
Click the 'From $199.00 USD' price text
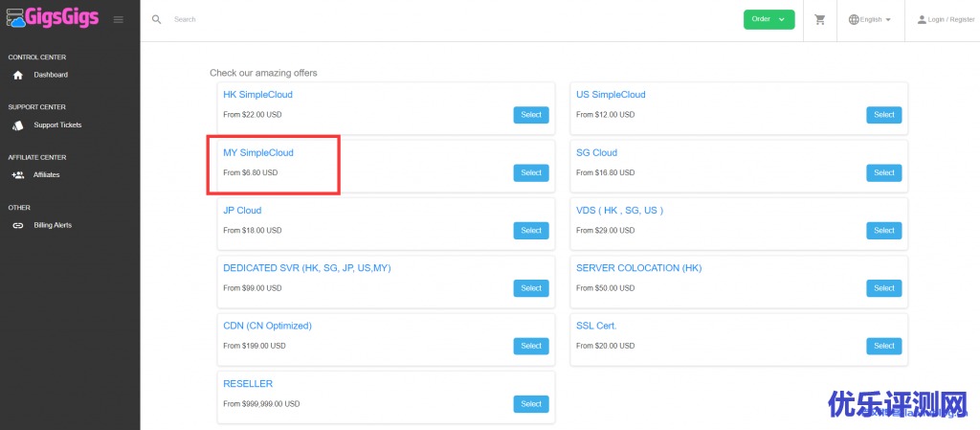pyautogui.click(x=255, y=347)
